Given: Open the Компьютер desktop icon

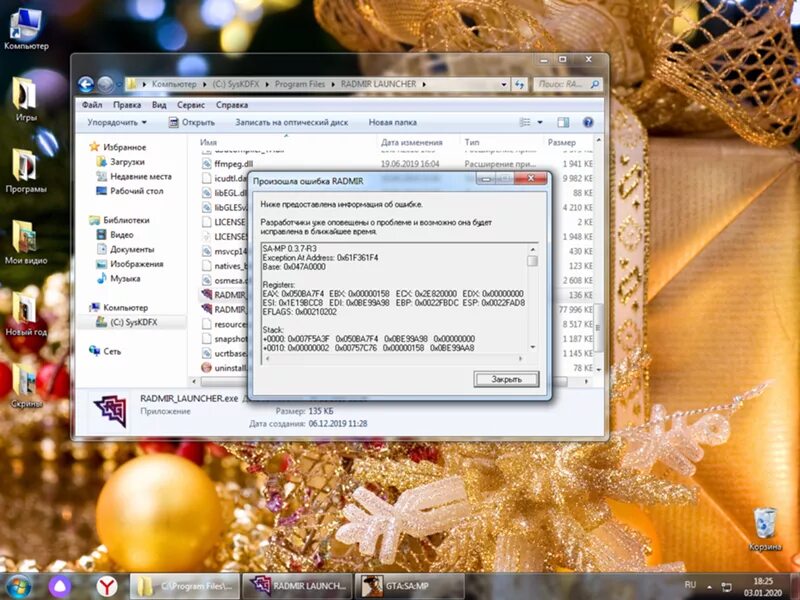Looking at the screenshot, I should [x=24, y=30].
